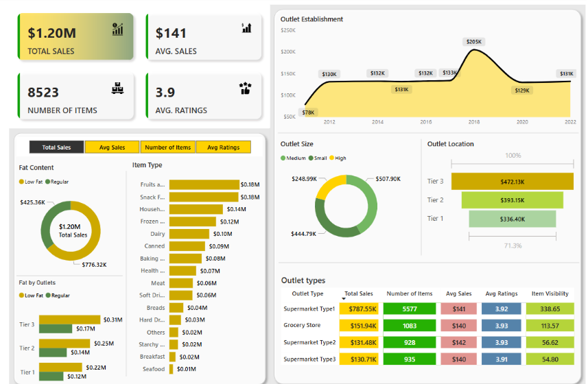Click the Number of Items boxes icon
This screenshot has height=384, width=588.
[x=118, y=88]
